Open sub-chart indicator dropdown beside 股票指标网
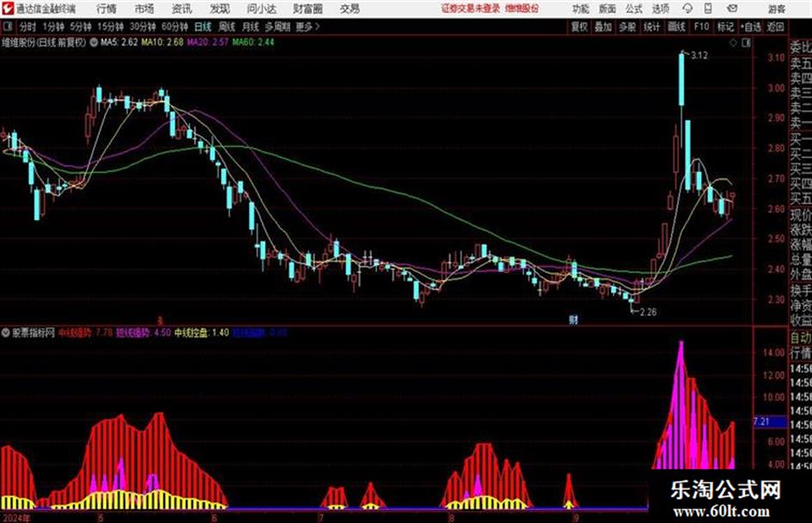 pos(6,333)
